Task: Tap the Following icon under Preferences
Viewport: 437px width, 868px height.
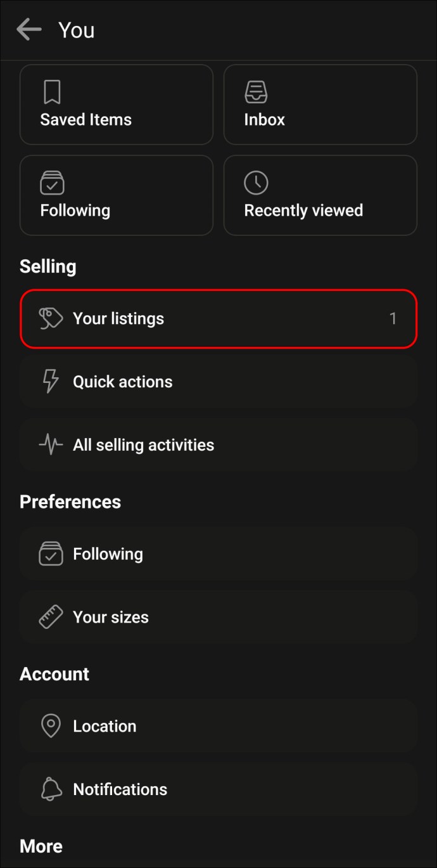Action: click(51, 554)
